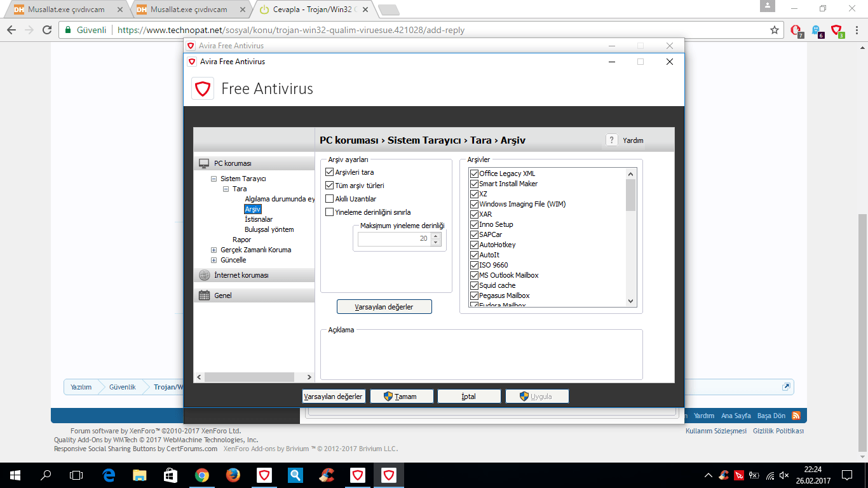Uncheck Windows Imaging File (WIM) archive
The width and height of the screenshot is (868, 488).
point(474,204)
